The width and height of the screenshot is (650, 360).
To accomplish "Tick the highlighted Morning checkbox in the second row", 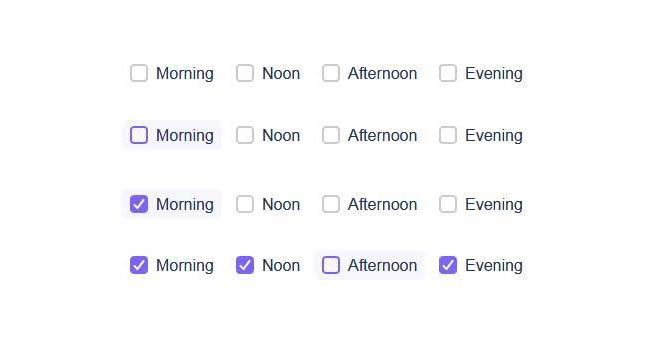I will click(x=139, y=135).
